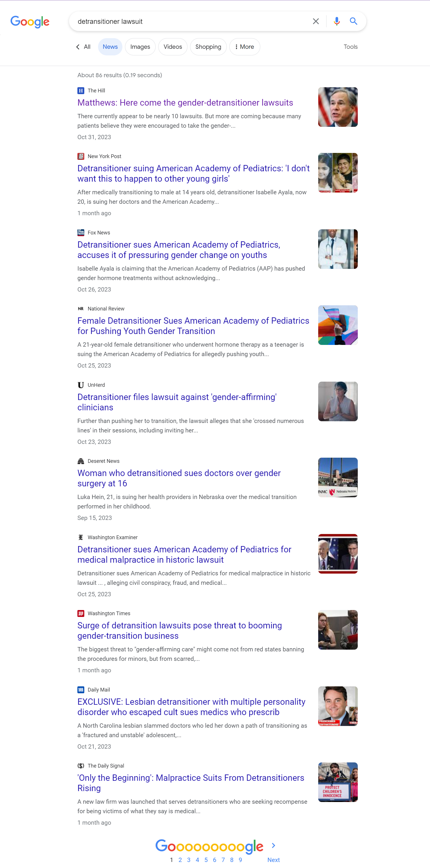Clear the search box with X icon
The width and height of the screenshot is (430, 868).
[x=316, y=21]
